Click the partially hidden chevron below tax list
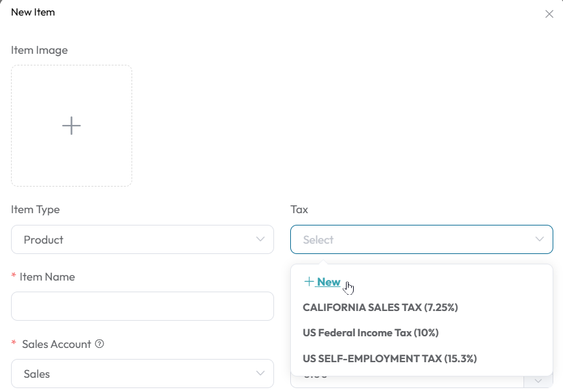Screen dimensions: 563x392 coord(538,380)
